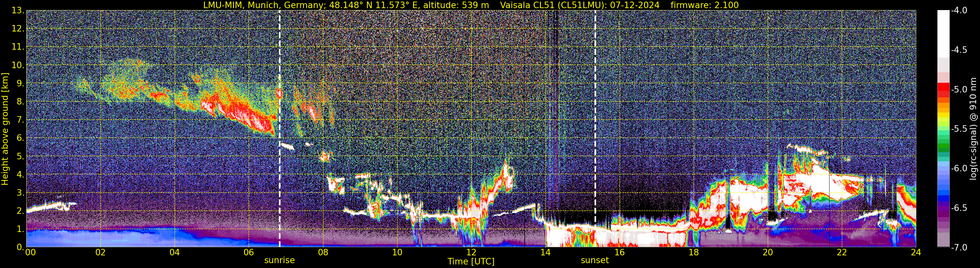Image resolution: width=980 pixels, height=268 pixels.
Task: Click the 'Time [UTC]' axis title
Action: pos(471,262)
